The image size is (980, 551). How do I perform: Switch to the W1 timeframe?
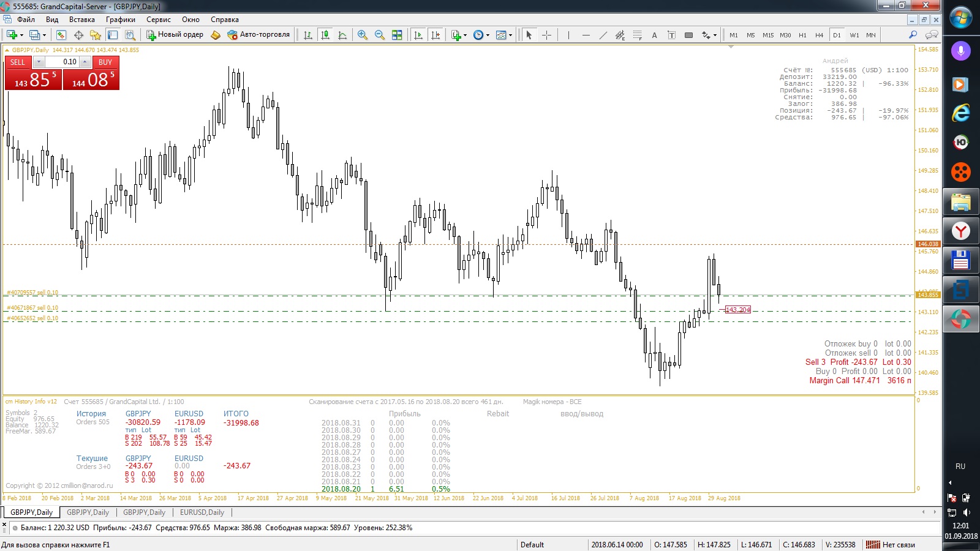854,35
